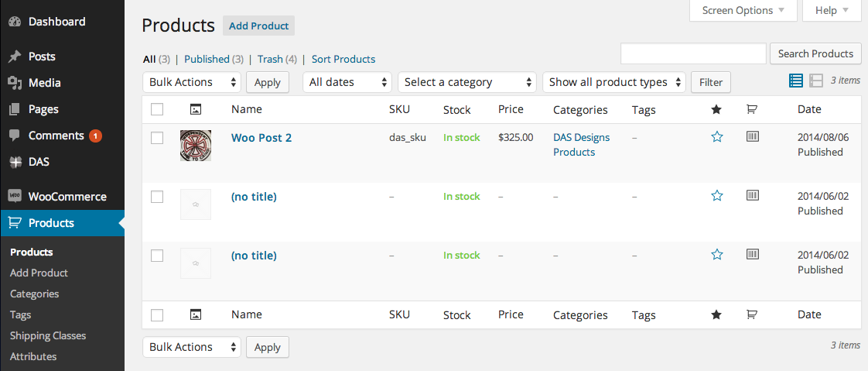Click the Filter button
This screenshot has width=868, height=371.
pos(711,82)
